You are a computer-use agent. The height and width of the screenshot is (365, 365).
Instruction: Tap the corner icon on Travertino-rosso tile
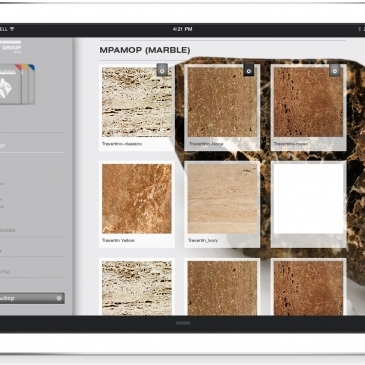334,70
